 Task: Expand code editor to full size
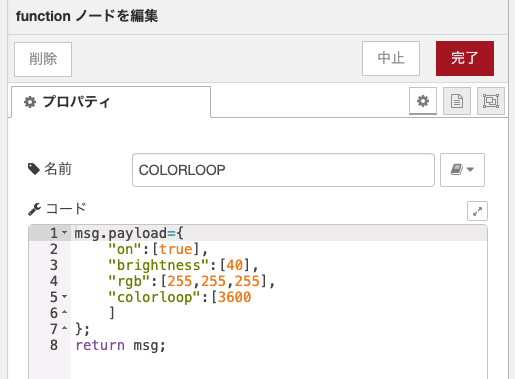coord(477,211)
